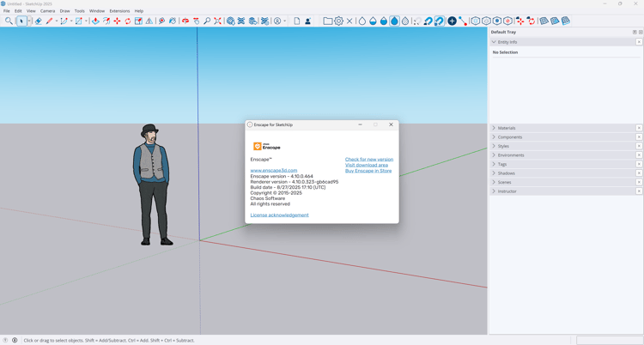Open the gear settings icon in the toolbar
This screenshot has height=345, width=644.
338,21
